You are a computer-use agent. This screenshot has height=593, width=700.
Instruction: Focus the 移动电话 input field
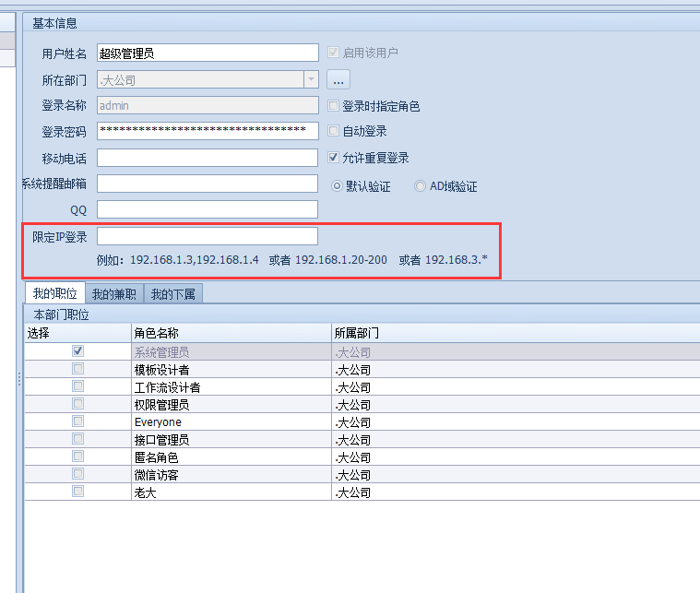pyautogui.click(x=208, y=158)
